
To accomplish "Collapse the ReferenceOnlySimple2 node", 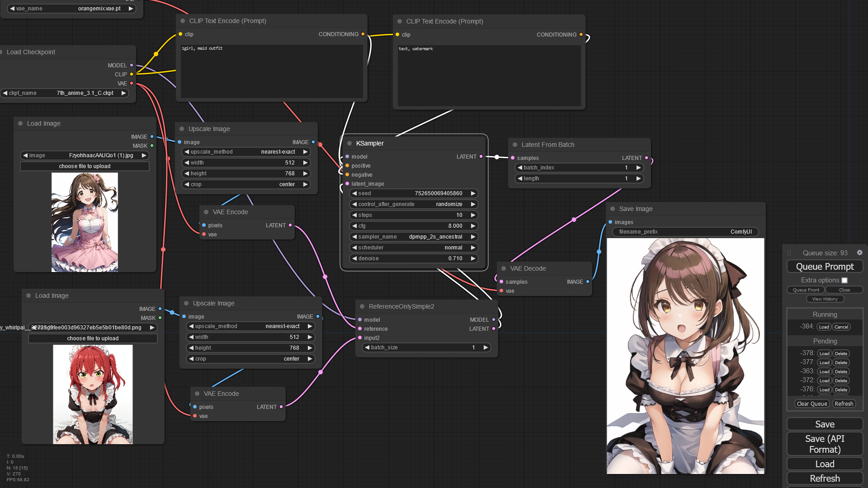I will (362, 306).
